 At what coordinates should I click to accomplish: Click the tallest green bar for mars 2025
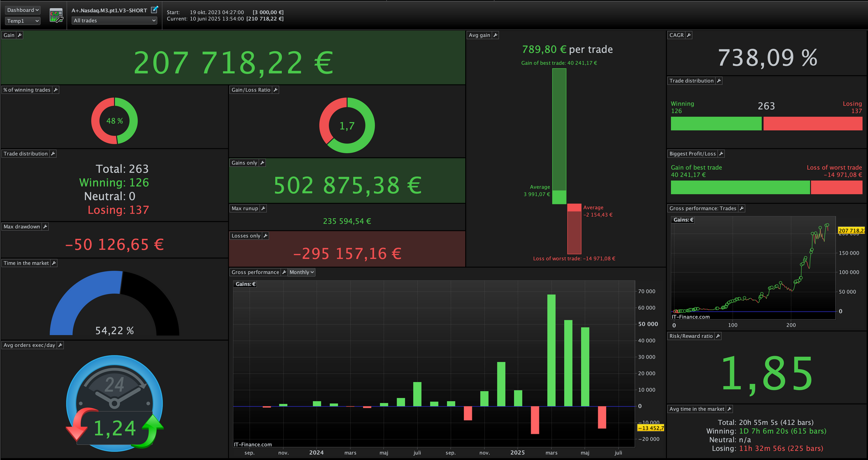coord(552,350)
